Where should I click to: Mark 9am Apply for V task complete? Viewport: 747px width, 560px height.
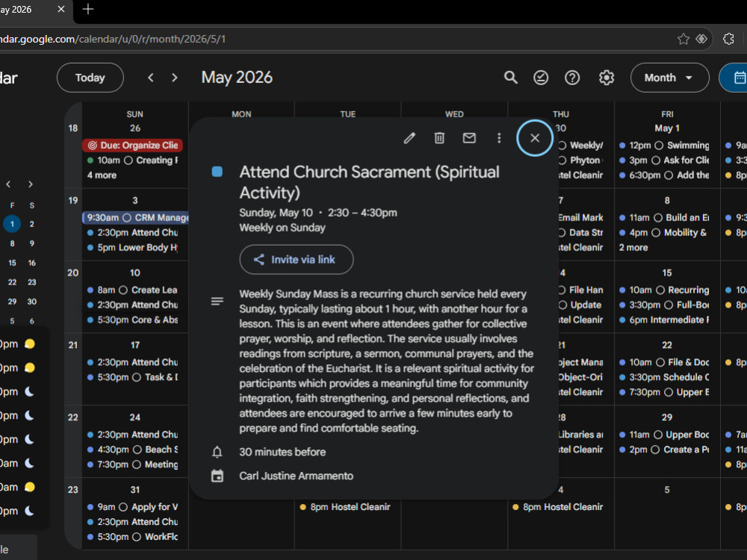(x=123, y=507)
